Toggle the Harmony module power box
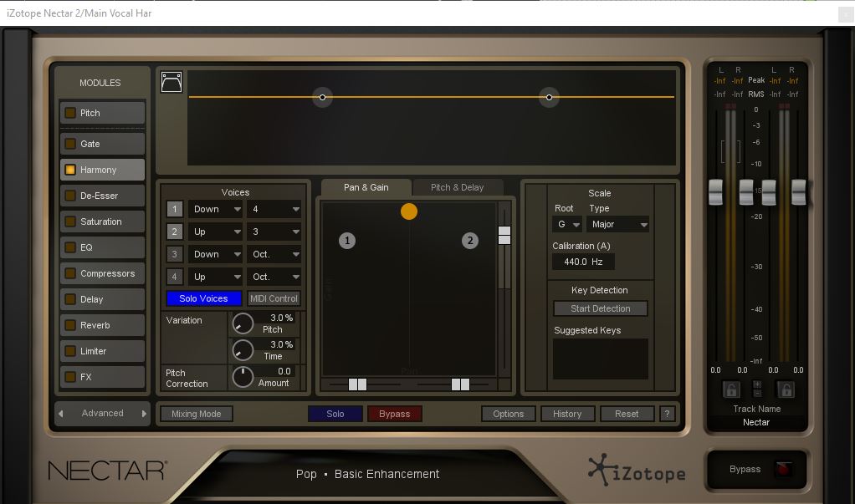The height and width of the screenshot is (504, 855). point(70,170)
